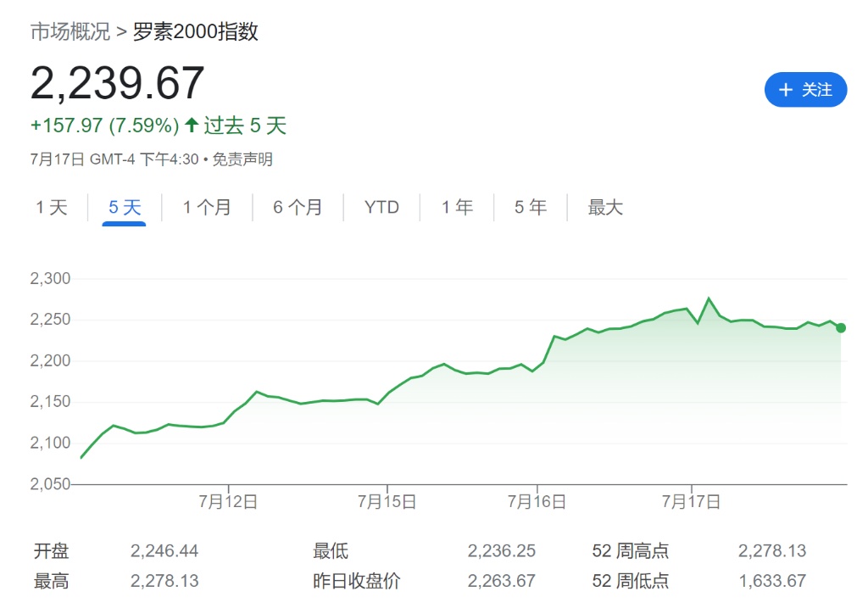This screenshot has width=868, height=608.
Task: Click the 7月17日 date label on the axis
Action: coord(692,502)
